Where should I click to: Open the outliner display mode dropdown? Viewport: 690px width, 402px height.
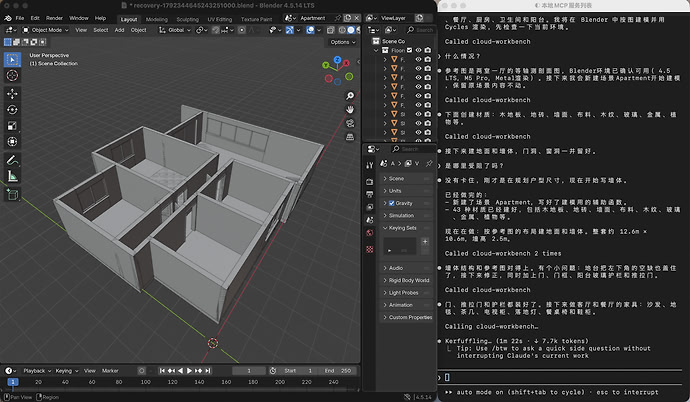(390, 30)
